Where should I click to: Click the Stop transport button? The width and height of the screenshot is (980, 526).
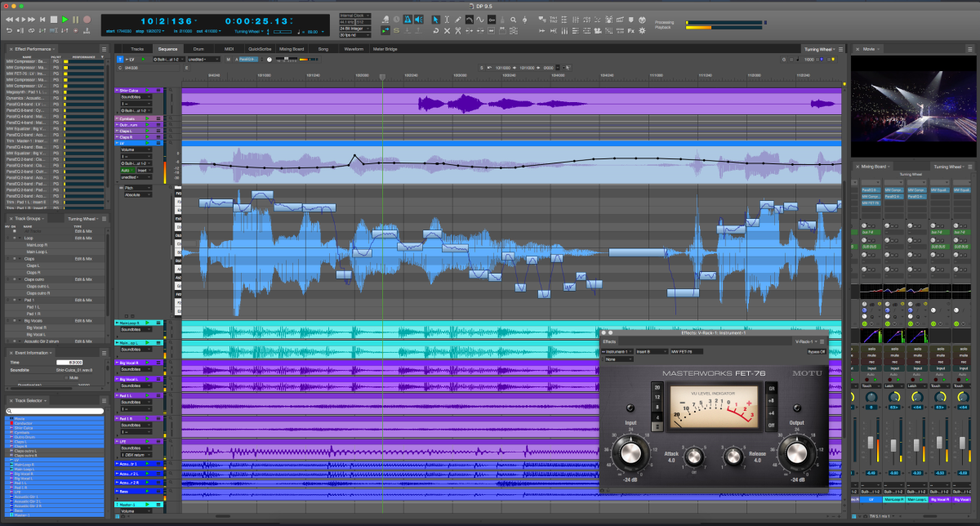point(54,20)
